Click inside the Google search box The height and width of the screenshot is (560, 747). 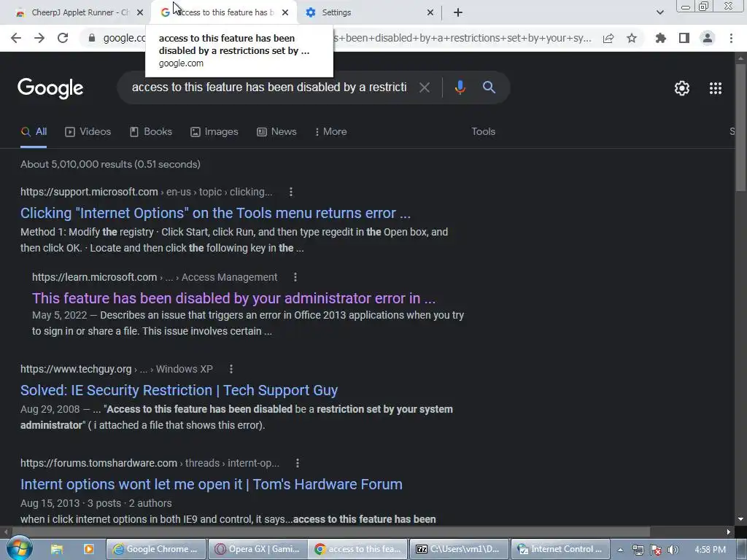click(269, 87)
